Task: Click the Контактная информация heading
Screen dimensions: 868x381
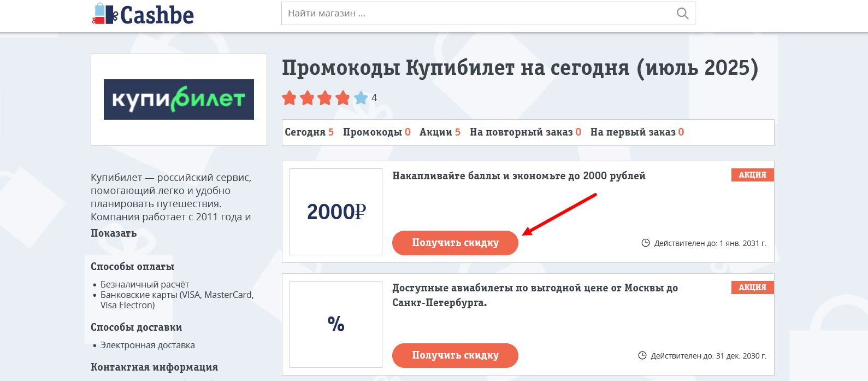Action: pos(155,367)
